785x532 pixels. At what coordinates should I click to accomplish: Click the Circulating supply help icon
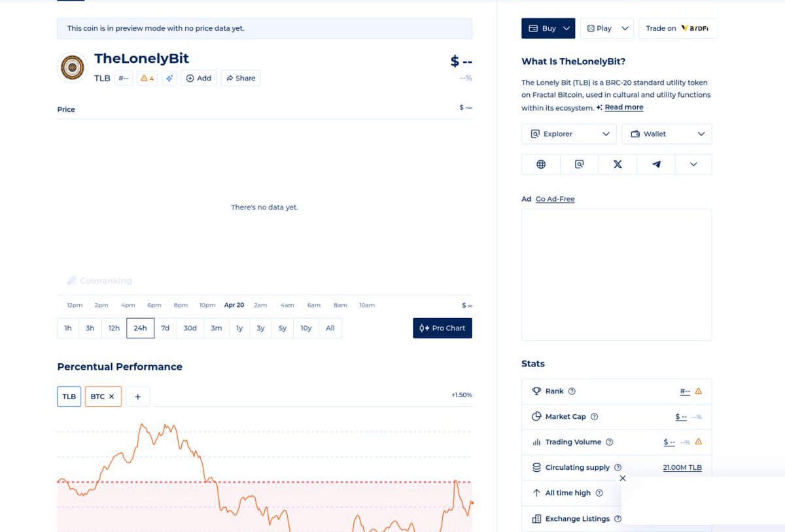tap(618, 468)
